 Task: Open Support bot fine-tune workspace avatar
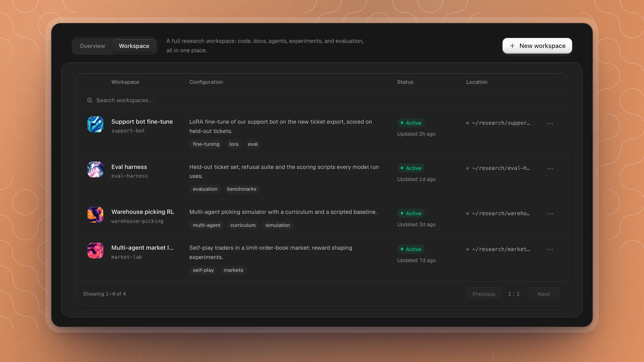coord(95,124)
